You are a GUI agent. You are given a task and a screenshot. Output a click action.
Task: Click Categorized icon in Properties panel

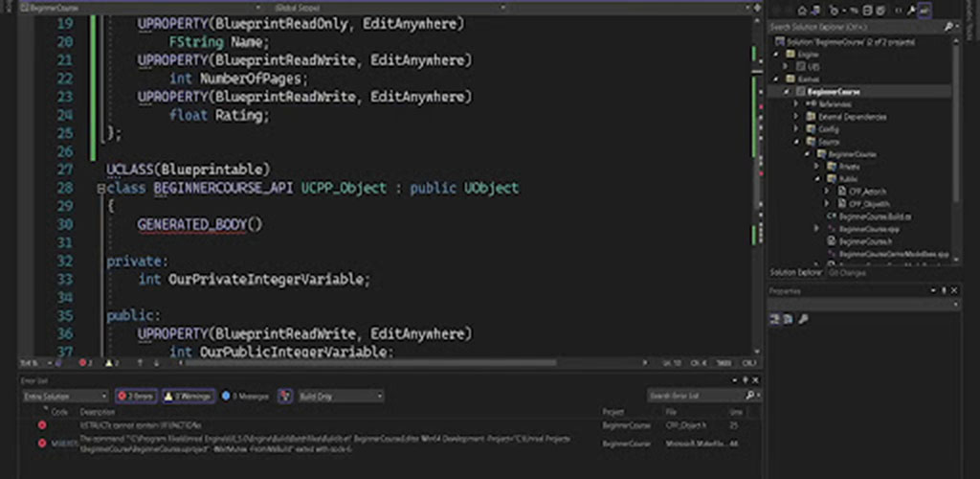(x=774, y=319)
